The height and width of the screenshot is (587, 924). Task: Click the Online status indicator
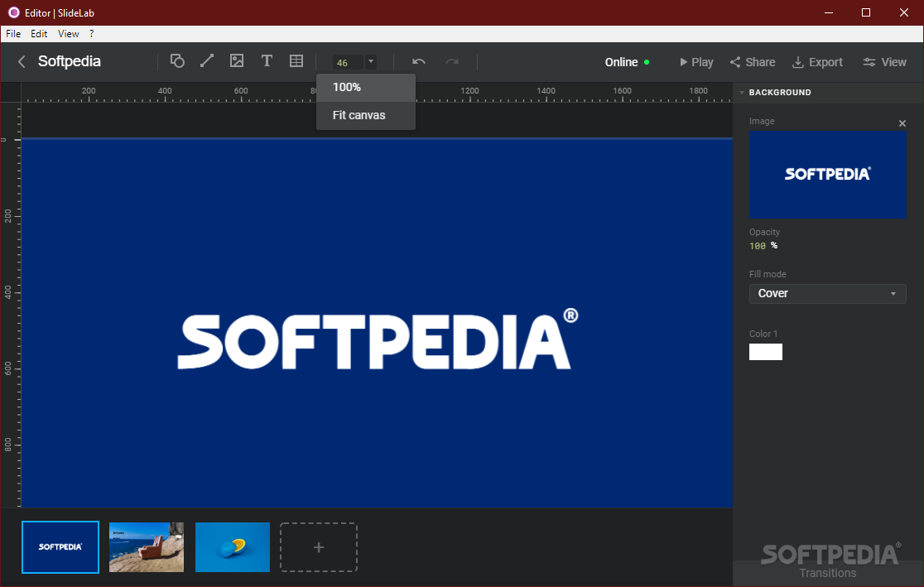pos(627,62)
